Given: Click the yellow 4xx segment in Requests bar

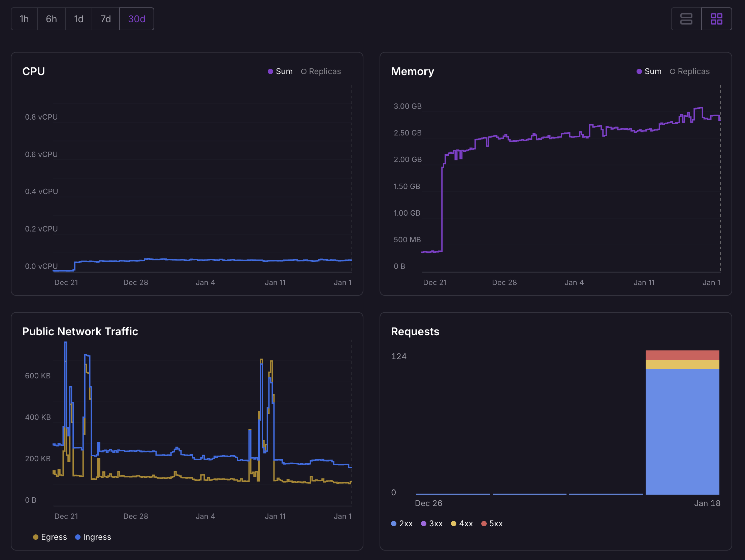Looking at the screenshot, I should [x=682, y=364].
